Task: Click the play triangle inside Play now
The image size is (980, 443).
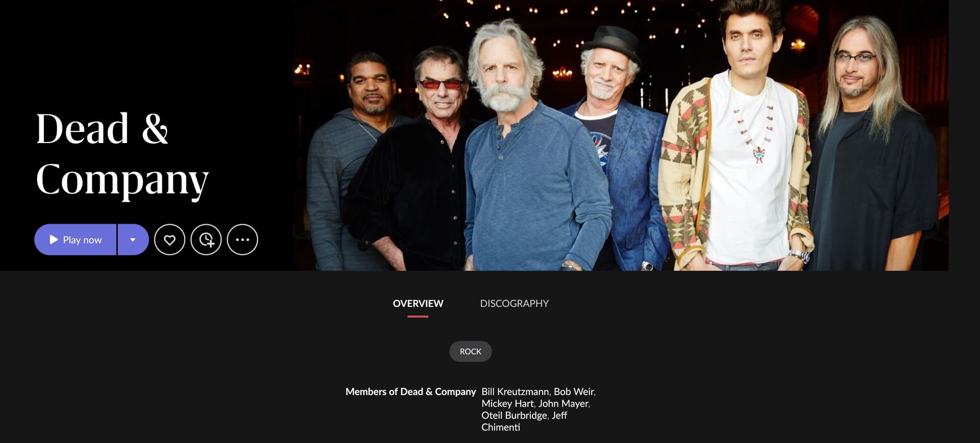Action: point(54,240)
